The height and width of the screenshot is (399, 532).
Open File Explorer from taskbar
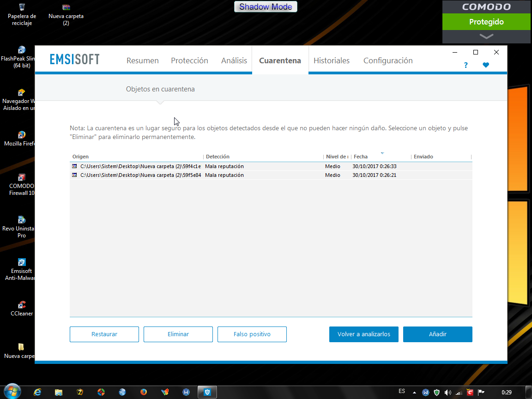tap(59, 392)
